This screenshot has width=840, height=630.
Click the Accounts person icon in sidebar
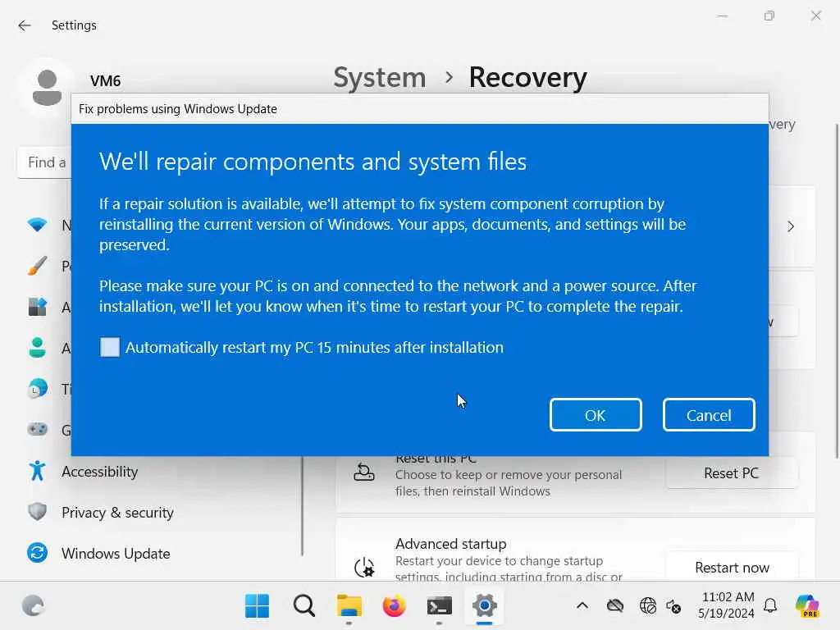(37, 348)
